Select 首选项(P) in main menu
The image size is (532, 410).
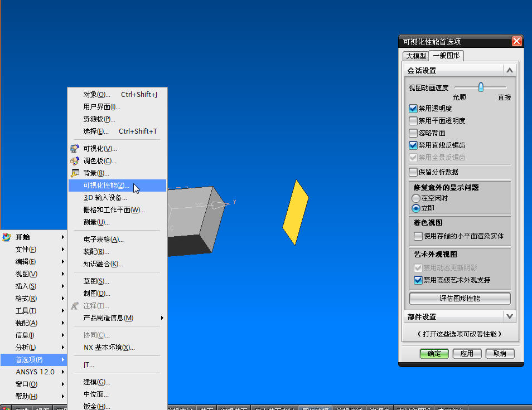point(33,359)
